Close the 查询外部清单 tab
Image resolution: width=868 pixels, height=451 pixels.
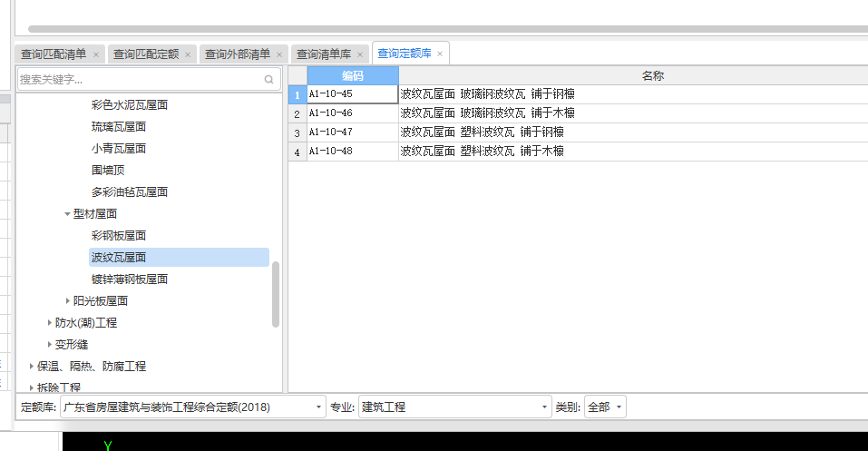pyautogui.click(x=279, y=54)
